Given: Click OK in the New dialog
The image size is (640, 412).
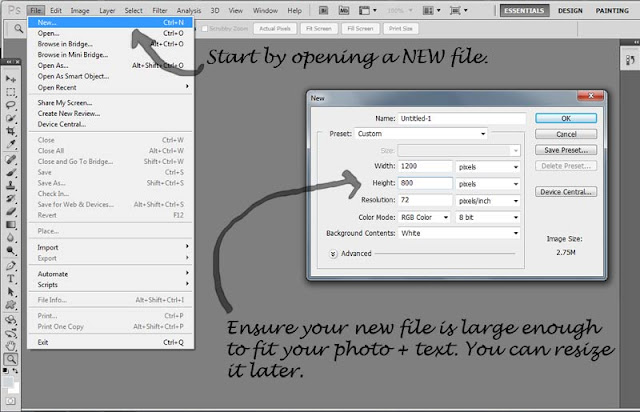Looking at the screenshot, I should [566, 118].
